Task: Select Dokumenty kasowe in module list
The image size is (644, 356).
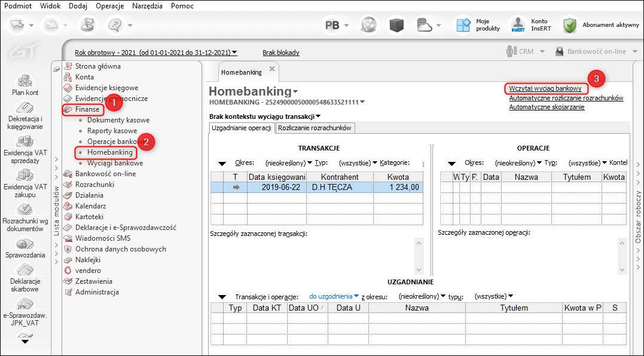Action: tap(118, 120)
